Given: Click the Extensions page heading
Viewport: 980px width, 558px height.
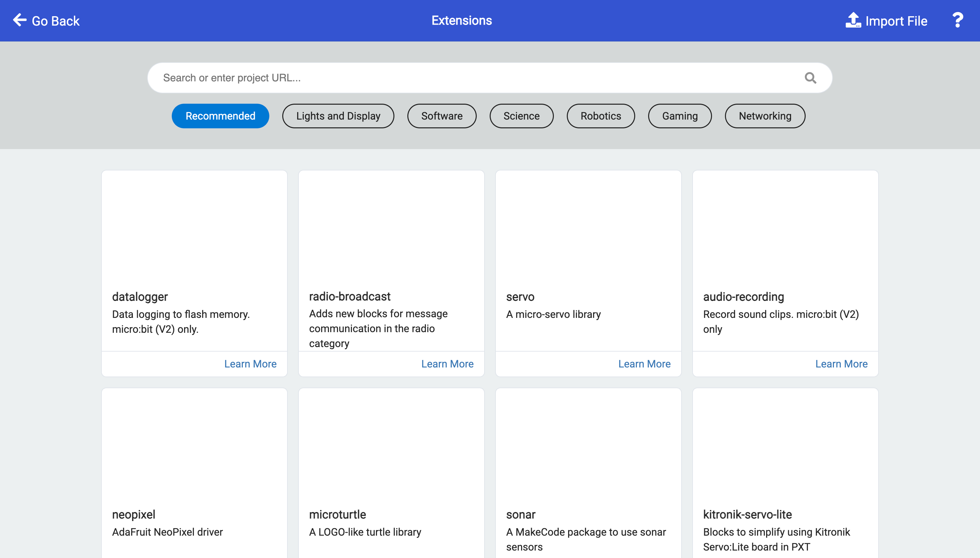Looking at the screenshot, I should [x=461, y=20].
